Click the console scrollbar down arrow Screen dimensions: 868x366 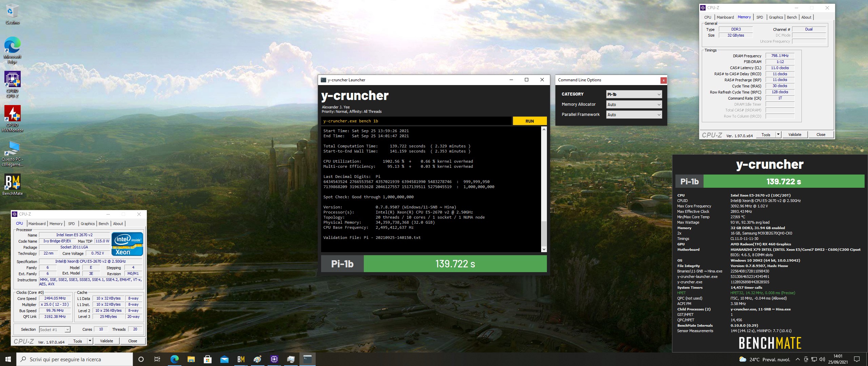point(544,249)
